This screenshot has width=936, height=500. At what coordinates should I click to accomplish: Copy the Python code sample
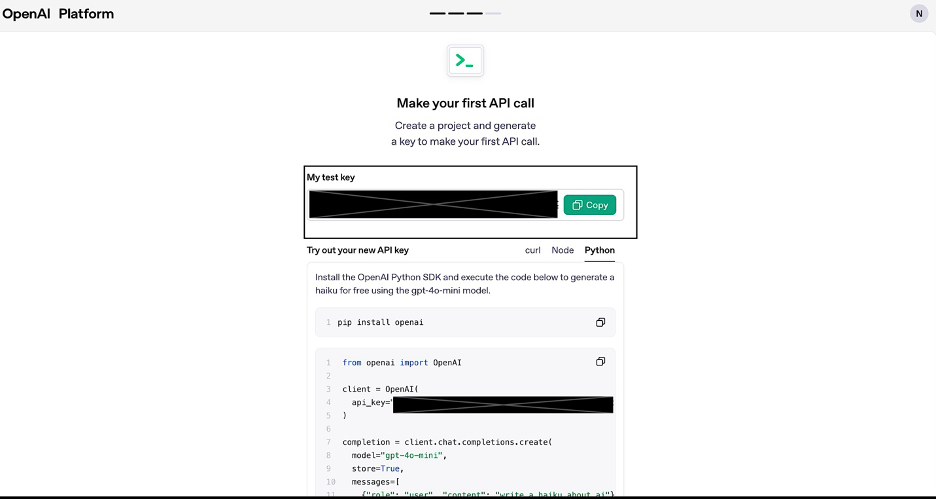(601, 362)
